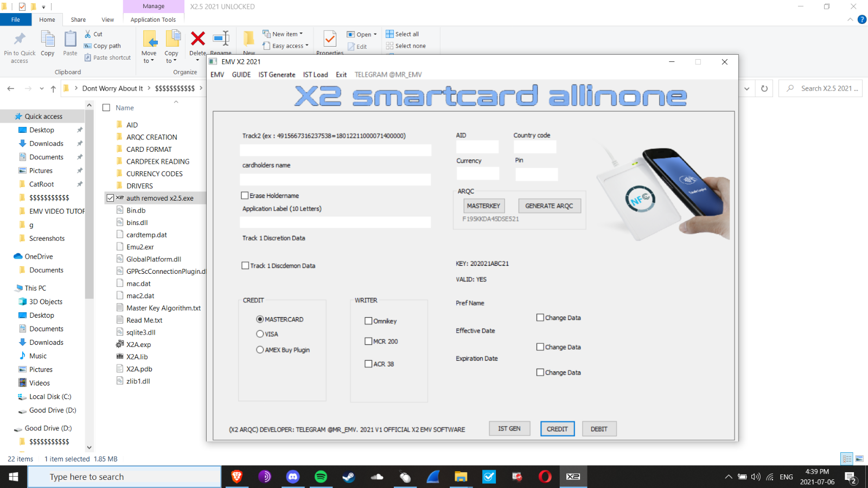Select the MASTERCARD radio button

coord(260,319)
